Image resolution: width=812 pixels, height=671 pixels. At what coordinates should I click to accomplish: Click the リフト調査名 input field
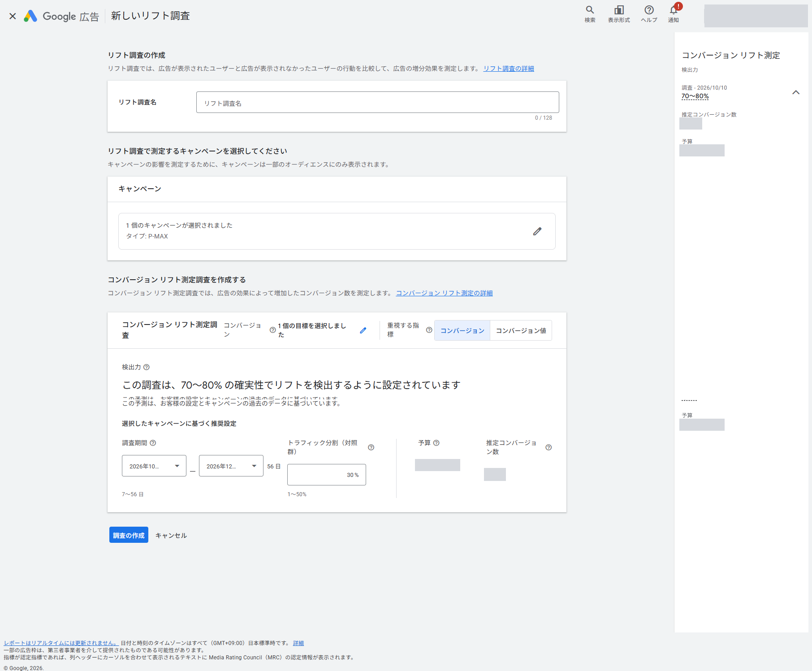tap(378, 102)
